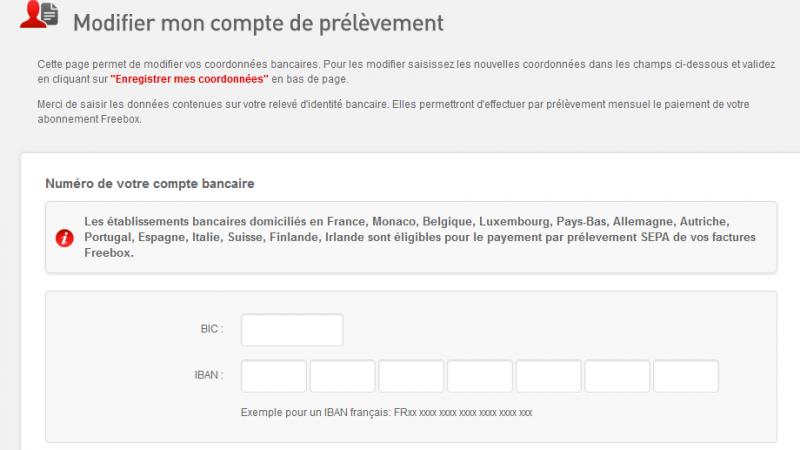Click the SEPA eligibility notice text

pos(420,237)
